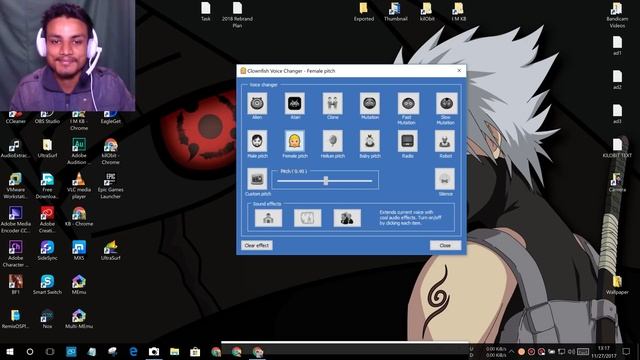Screen dimensions: 640x360
Task: Open the Exported folder on desktop
Action: tap(364, 11)
